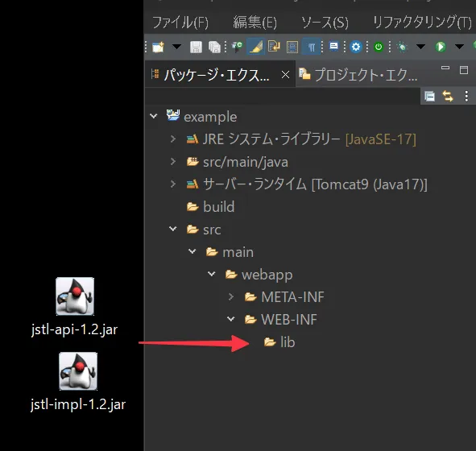
Task: Select the jstl-api-1.2.jar desktop file
Action: [75, 307]
